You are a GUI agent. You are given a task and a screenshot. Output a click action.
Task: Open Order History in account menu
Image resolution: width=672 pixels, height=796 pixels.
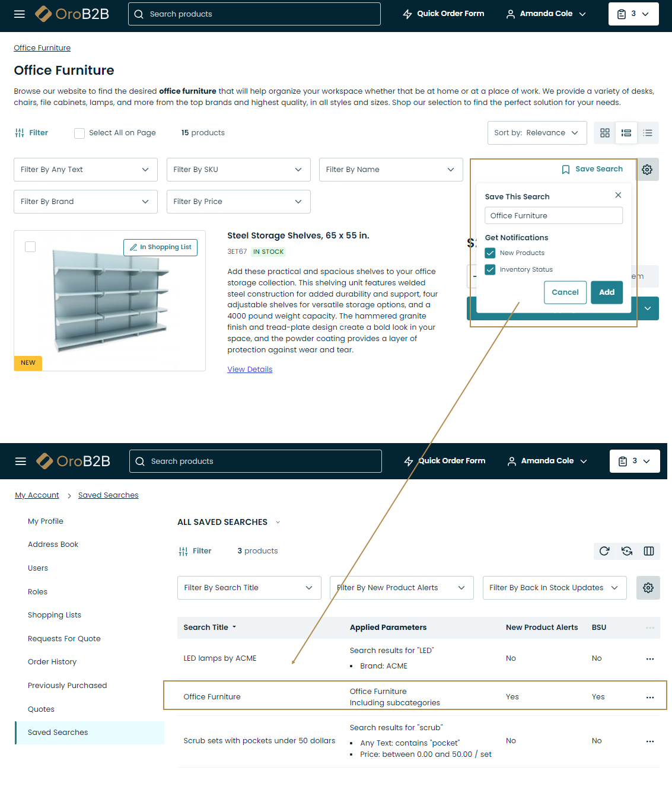(52, 662)
